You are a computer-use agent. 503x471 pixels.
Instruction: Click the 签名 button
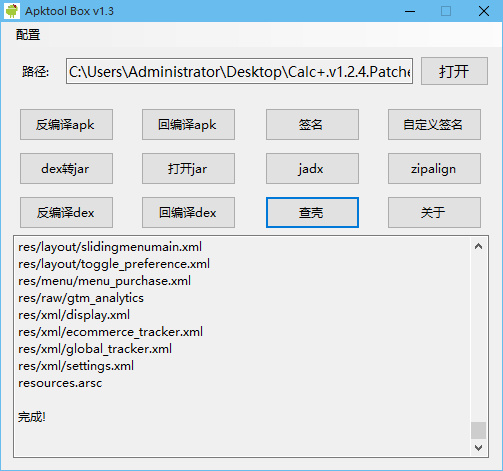tap(312, 125)
